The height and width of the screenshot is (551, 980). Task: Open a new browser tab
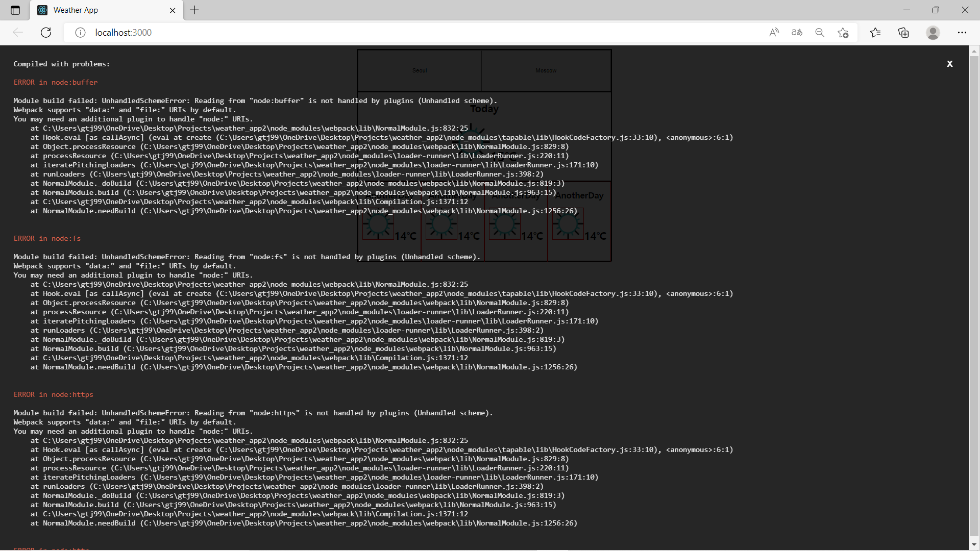[x=194, y=10]
